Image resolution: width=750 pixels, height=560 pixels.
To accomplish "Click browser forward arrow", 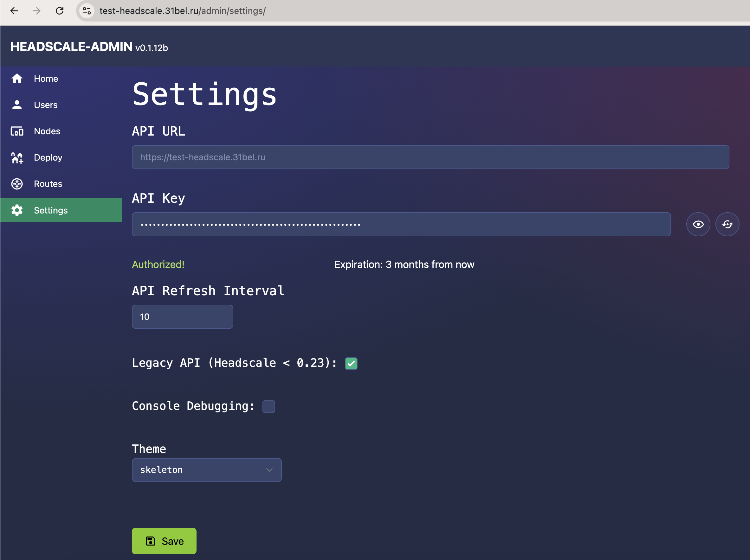I will coord(37,11).
